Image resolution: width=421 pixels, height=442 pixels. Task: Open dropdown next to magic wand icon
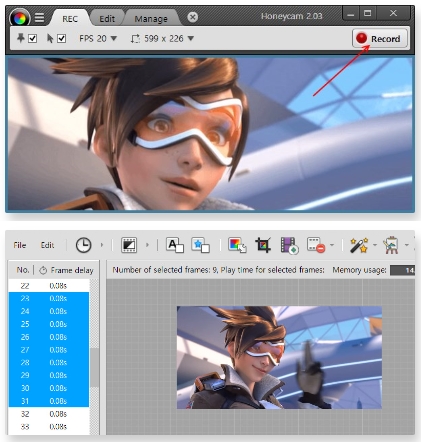coord(375,245)
